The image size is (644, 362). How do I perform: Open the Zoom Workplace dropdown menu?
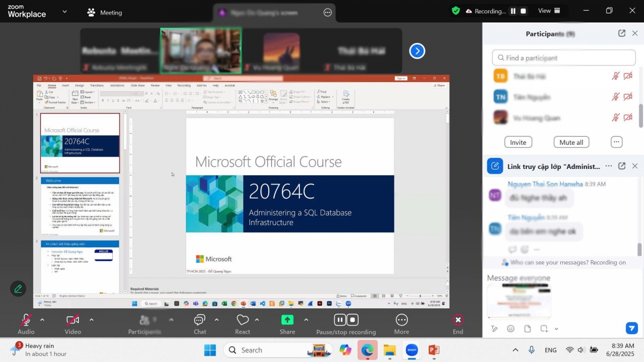click(65, 11)
